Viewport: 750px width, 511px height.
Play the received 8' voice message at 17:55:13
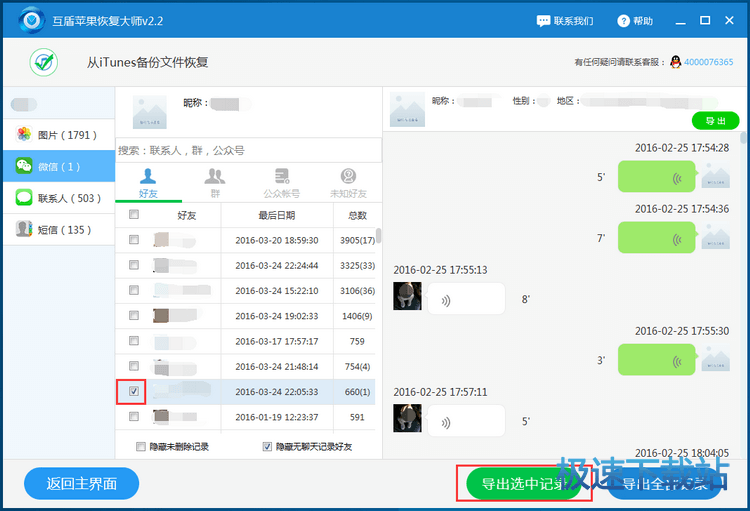click(x=466, y=299)
